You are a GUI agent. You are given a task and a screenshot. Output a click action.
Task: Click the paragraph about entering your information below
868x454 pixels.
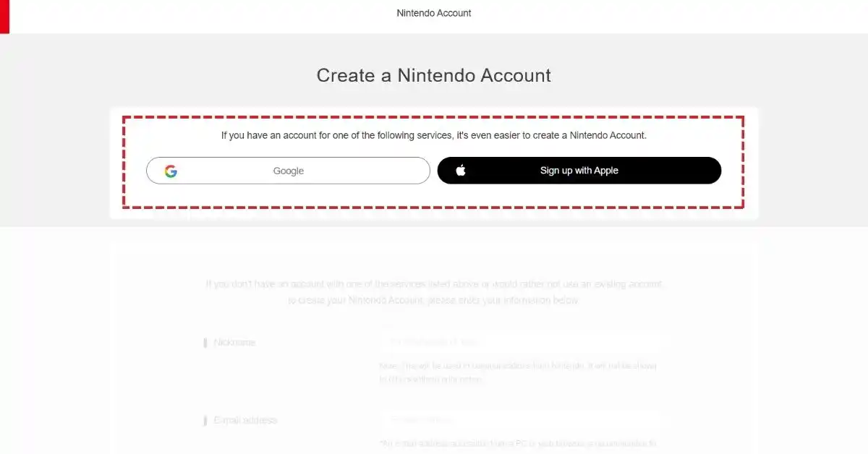(433, 291)
